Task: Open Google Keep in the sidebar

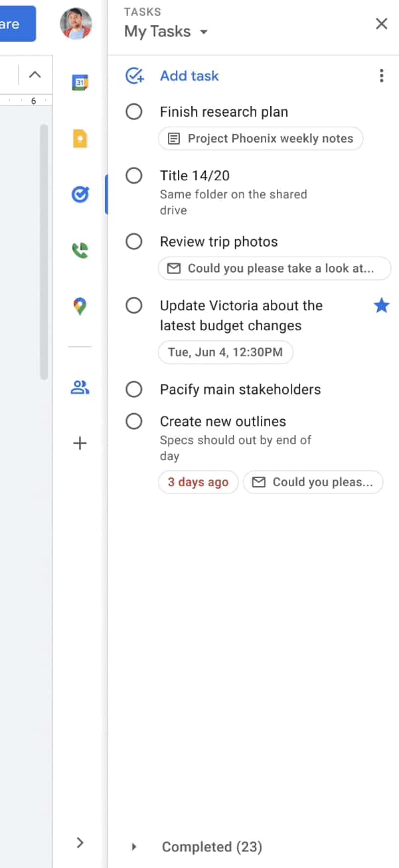Action: [80, 138]
